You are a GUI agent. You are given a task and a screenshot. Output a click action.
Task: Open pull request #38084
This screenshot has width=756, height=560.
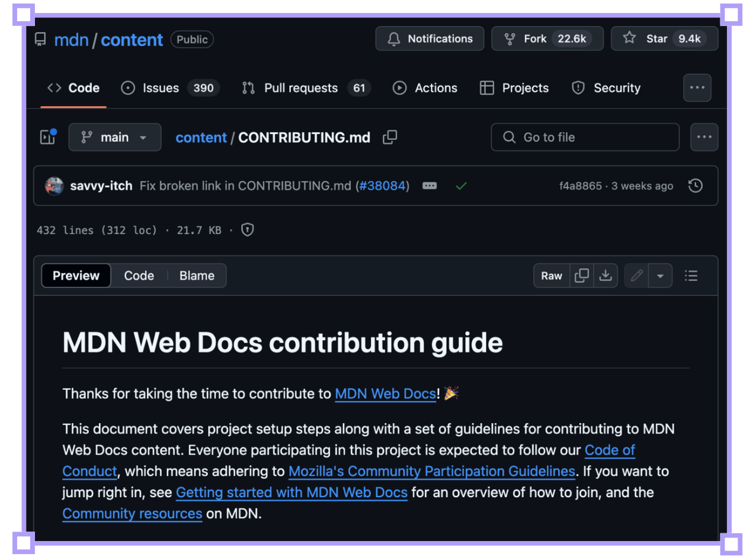(x=382, y=185)
